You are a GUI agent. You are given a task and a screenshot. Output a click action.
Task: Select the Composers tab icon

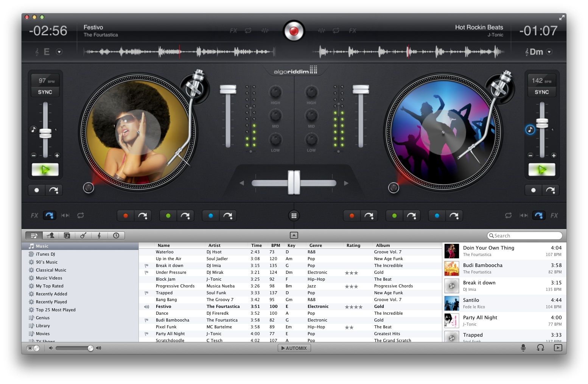click(100, 235)
